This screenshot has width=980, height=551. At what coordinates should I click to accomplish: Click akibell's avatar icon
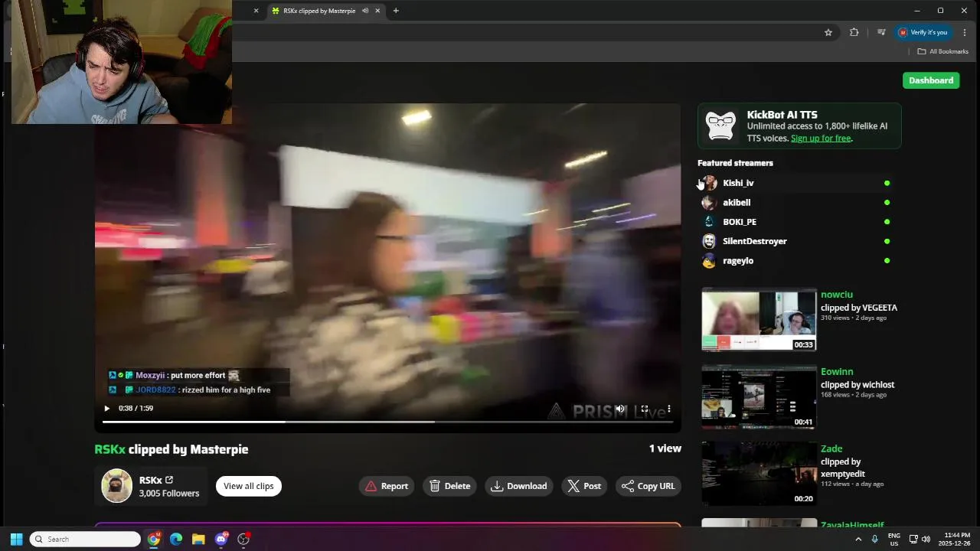(x=709, y=203)
